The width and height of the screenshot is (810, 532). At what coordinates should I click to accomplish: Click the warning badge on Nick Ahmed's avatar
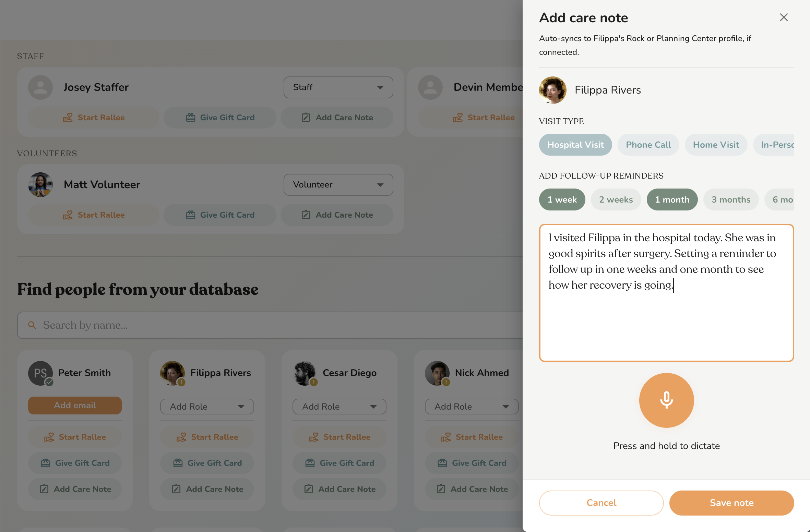tap(446, 382)
